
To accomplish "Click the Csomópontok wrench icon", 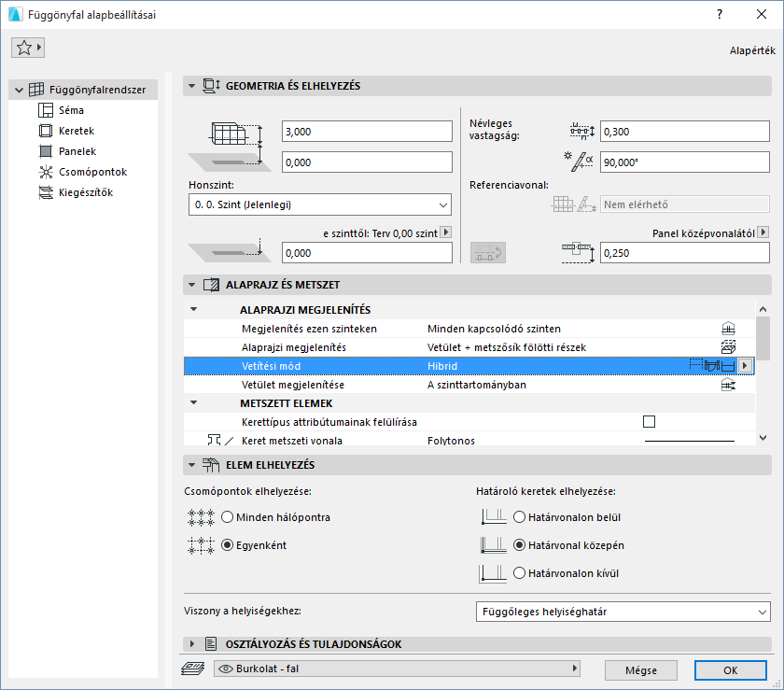I will pos(45,171).
